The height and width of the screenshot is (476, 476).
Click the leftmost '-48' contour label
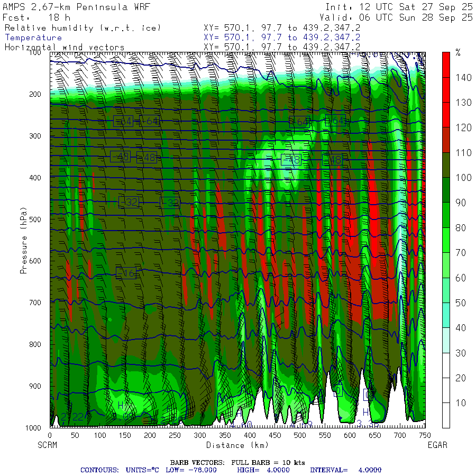pos(121,157)
